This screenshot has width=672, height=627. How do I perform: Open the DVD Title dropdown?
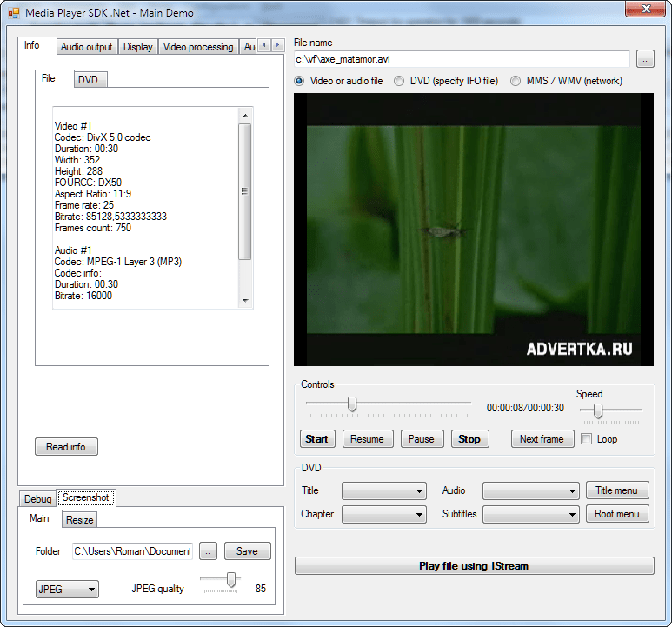point(383,490)
